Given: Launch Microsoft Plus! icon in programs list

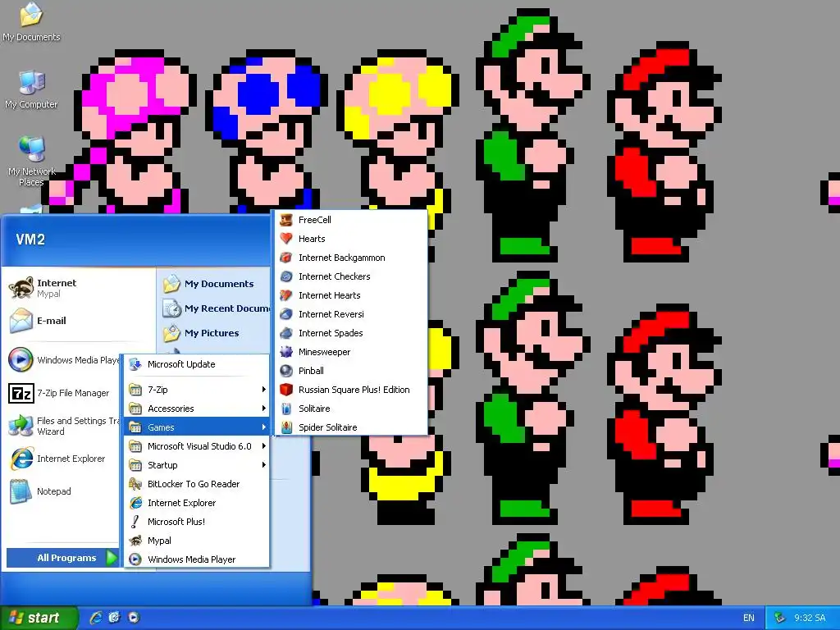Looking at the screenshot, I should click(x=135, y=522).
